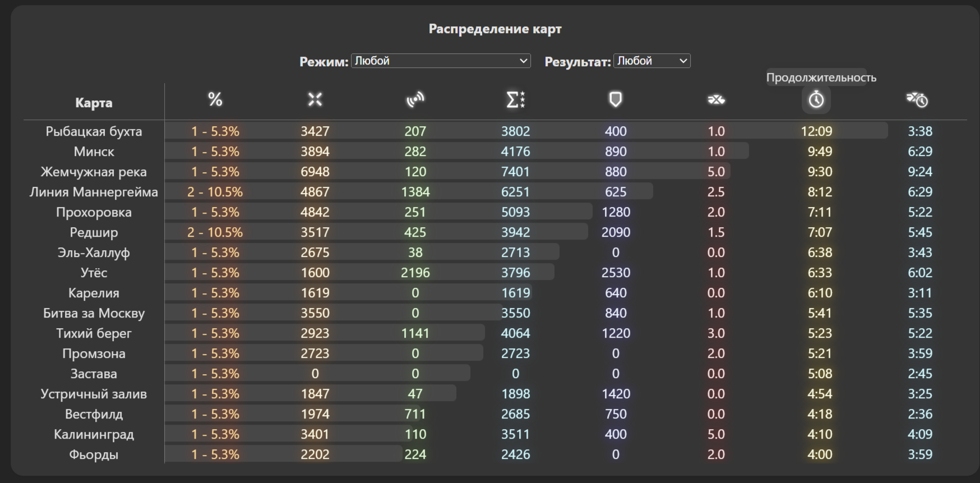Sort by radio assist signal icon column

[415, 100]
